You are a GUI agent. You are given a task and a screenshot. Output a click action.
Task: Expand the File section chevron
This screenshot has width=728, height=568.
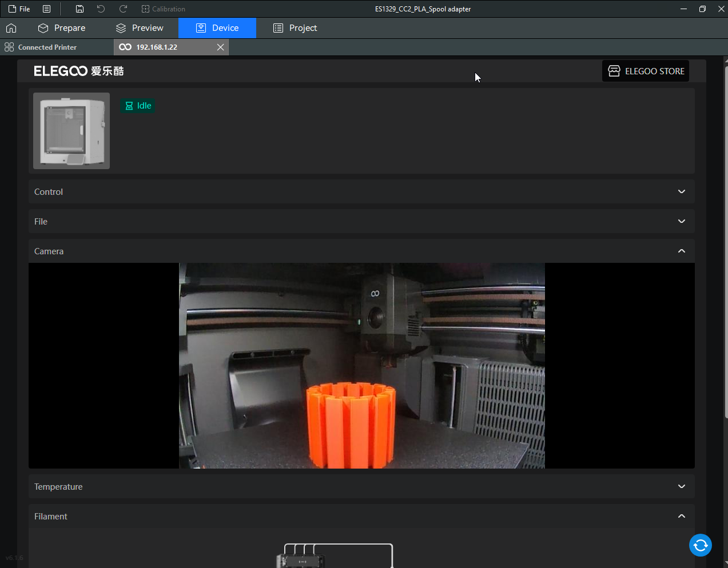pos(681,221)
